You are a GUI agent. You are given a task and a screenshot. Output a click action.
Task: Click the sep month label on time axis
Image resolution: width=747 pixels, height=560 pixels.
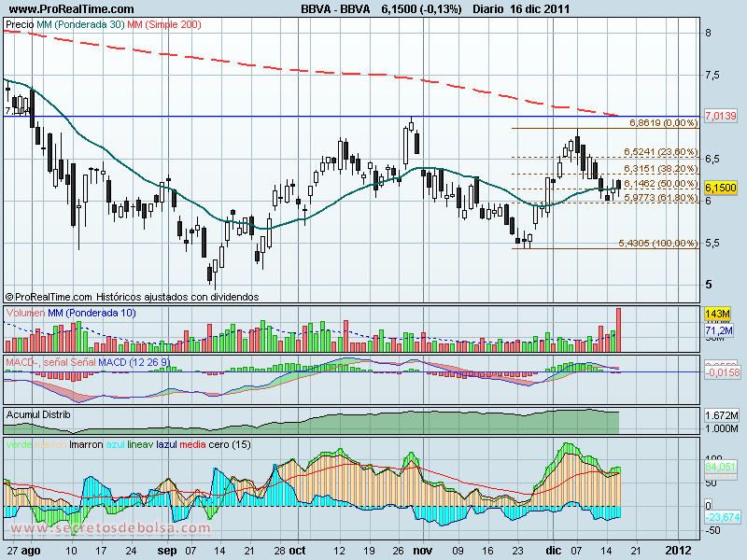coord(167,551)
